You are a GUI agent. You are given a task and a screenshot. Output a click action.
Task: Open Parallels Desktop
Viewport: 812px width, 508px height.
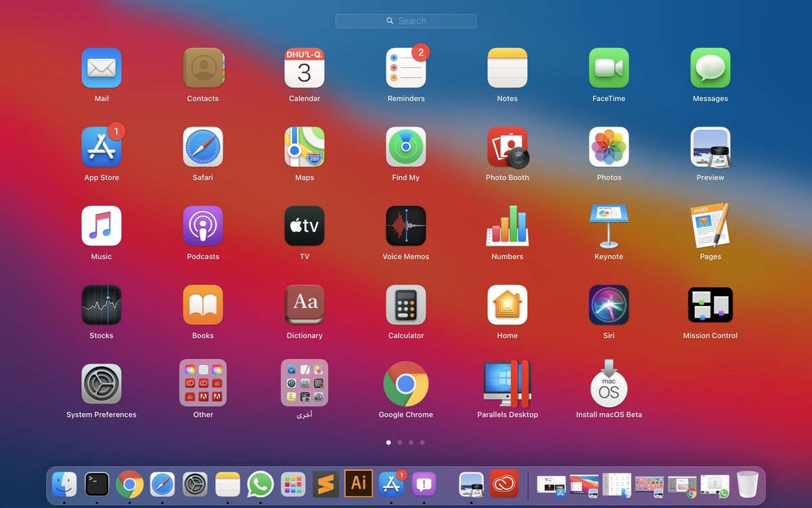[x=507, y=384]
